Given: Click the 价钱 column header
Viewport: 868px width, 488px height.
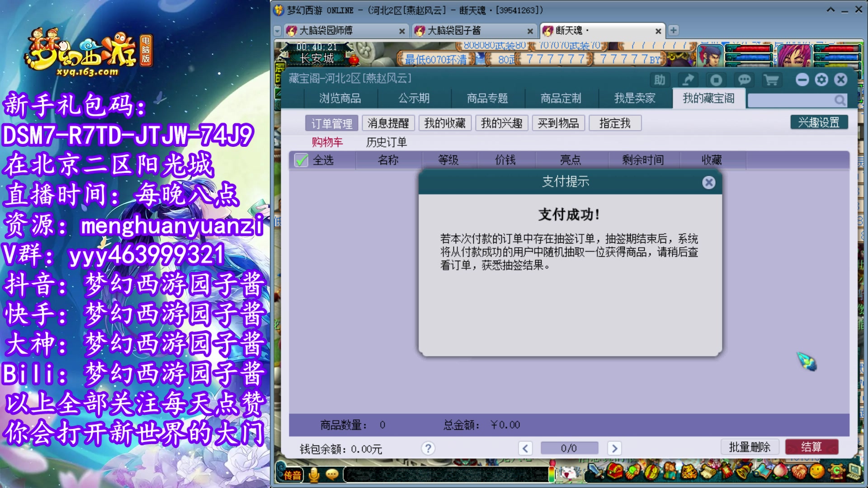Looking at the screenshot, I should [505, 160].
